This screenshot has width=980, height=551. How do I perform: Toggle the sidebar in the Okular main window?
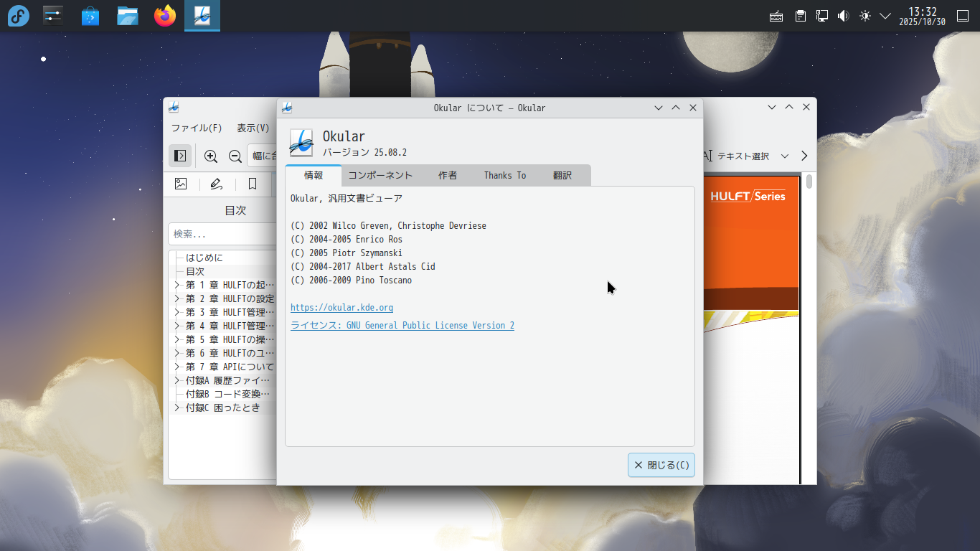coord(180,156)
